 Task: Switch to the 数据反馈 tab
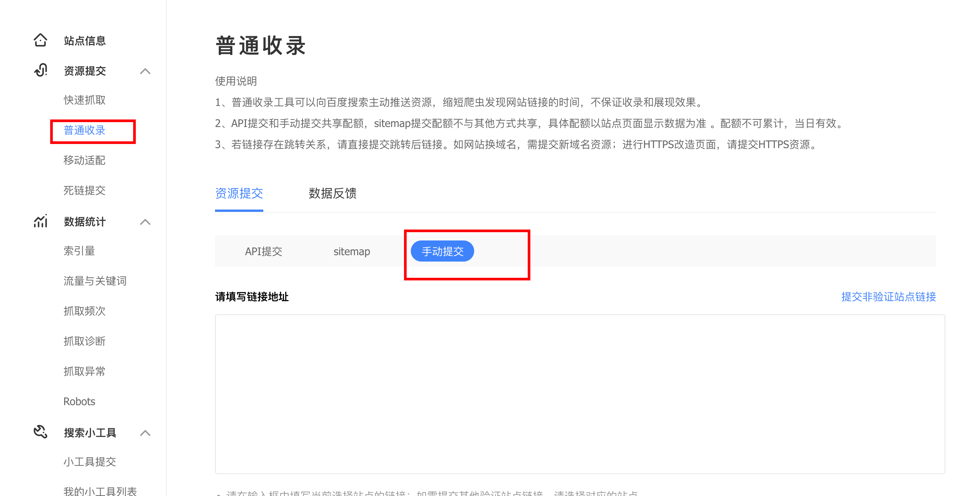[x=332, y=193]
